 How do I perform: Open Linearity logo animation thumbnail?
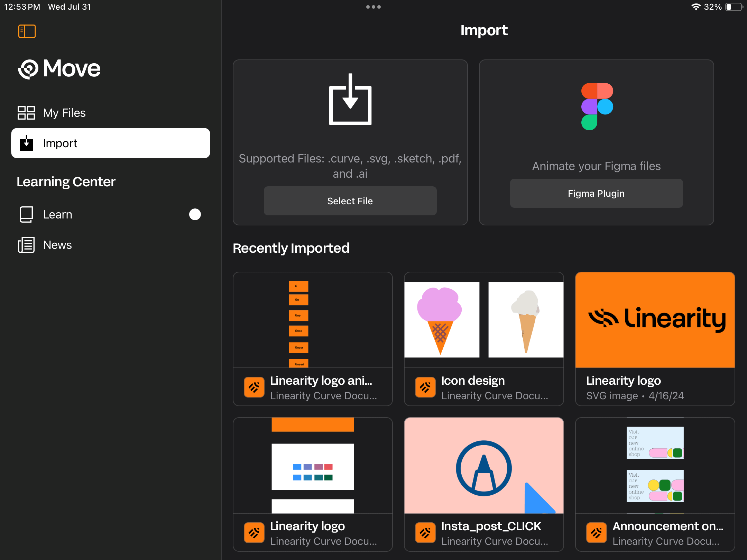point(313,320)
